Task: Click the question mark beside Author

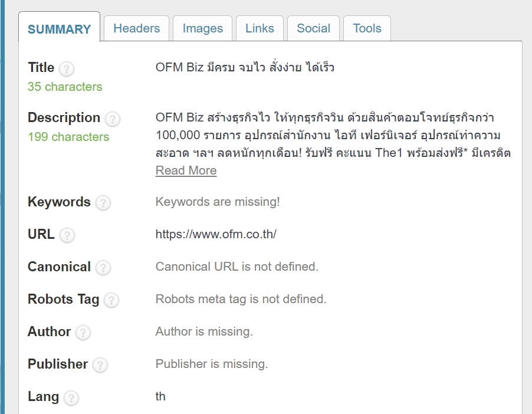Action: [x=83, y=333]
